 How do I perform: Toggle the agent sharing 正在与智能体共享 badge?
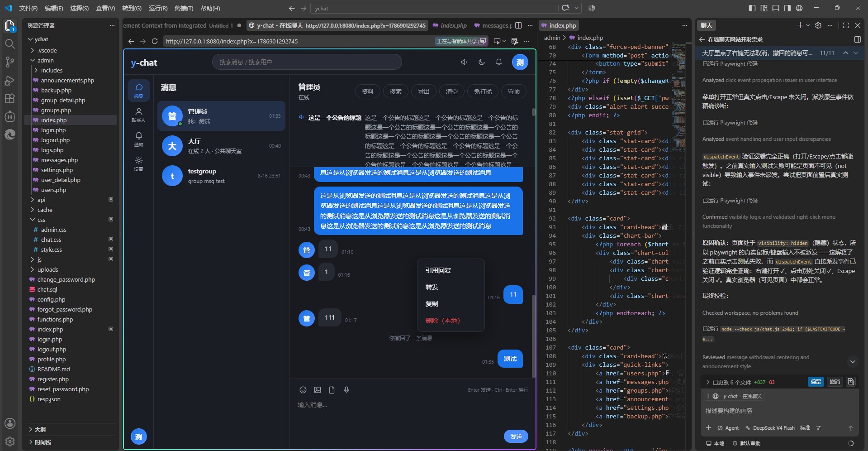(x=461, y=41)
